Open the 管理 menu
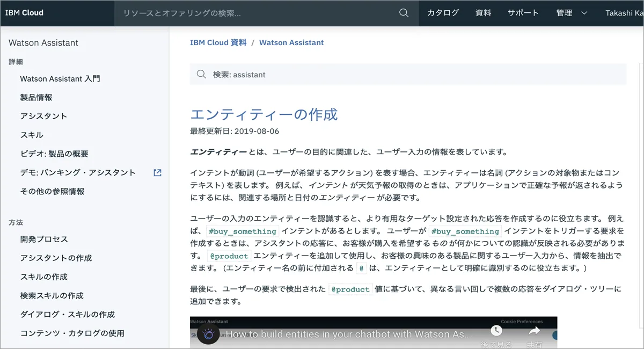 pos(564,13)
